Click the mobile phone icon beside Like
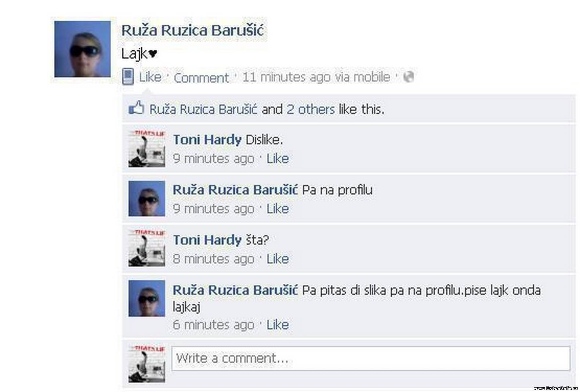The height and width of the screenshot is (392, 580). click(128, 77)
